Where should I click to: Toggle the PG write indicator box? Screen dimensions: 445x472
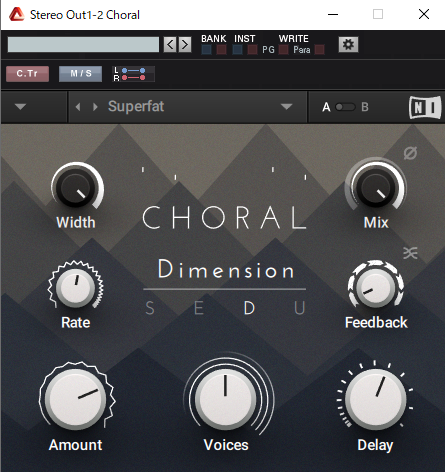[283, 50]
